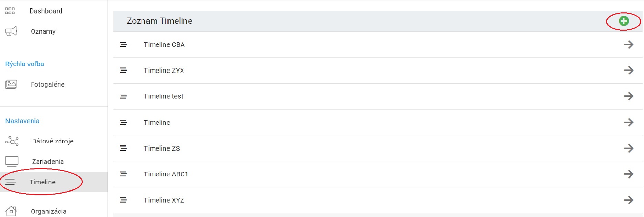Click the Zariadenia monitor icon
Screen dimensions: 644x217
click(x=12, y=162)
